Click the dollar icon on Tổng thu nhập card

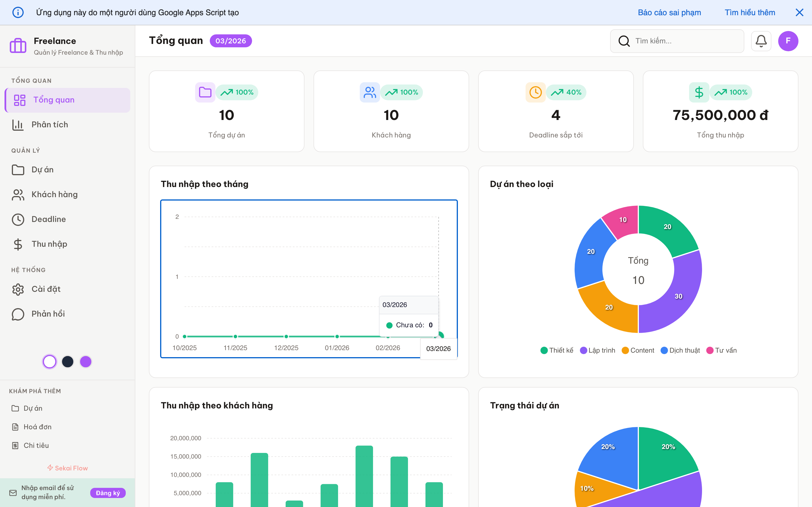(x=699, y=92)
